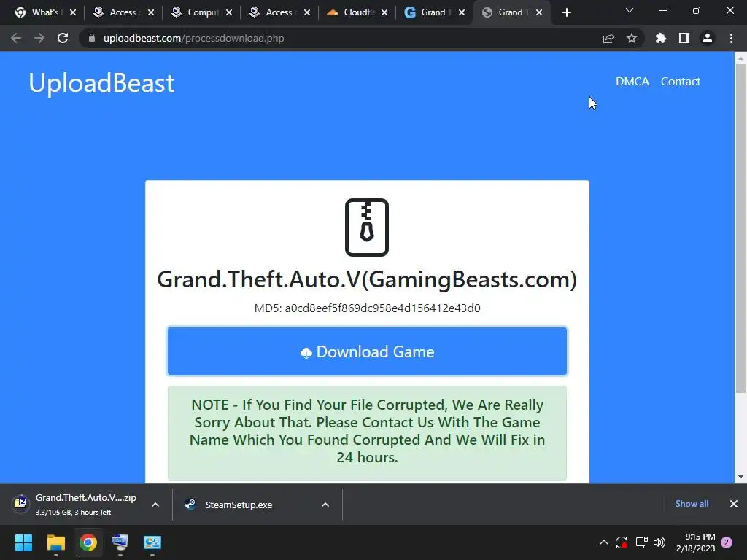The width and height of the screenshot is (747, 560).
Task: Open the notification count badge
Action: click(x=727, y=542)
